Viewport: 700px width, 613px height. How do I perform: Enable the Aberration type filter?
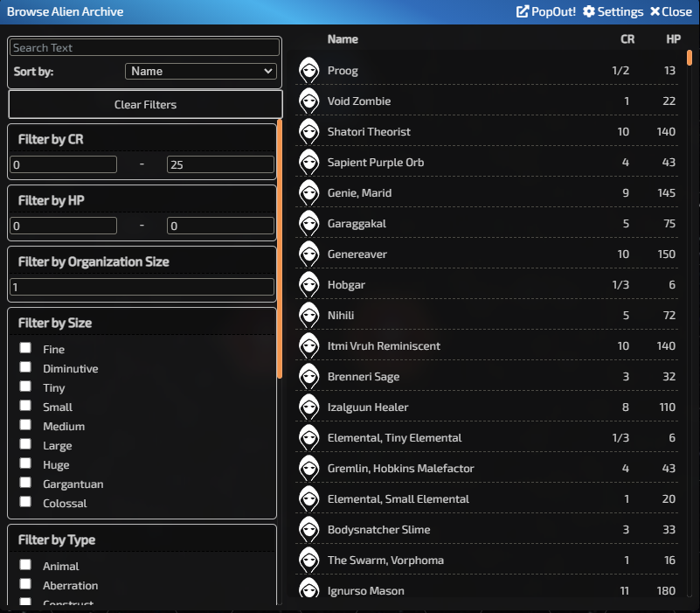[25, 585]
